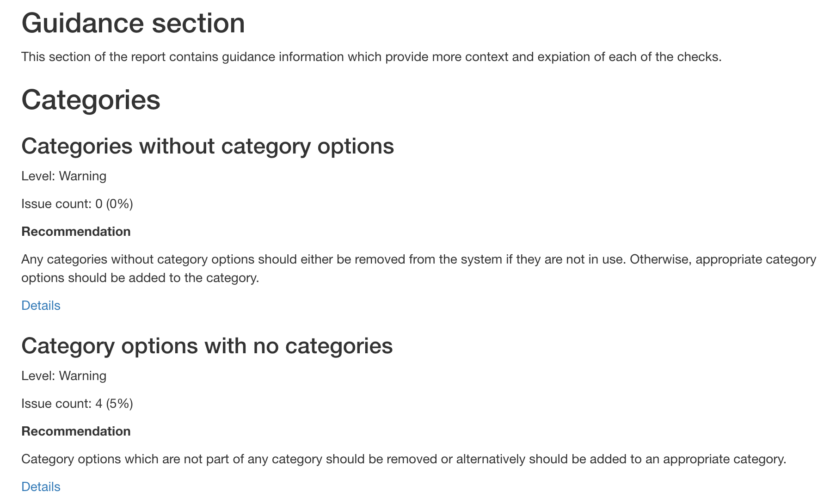Click the 'Issue count: 0 (0%)' text
Viewport: 836px width, 504px height.
[x=77, y=204]
